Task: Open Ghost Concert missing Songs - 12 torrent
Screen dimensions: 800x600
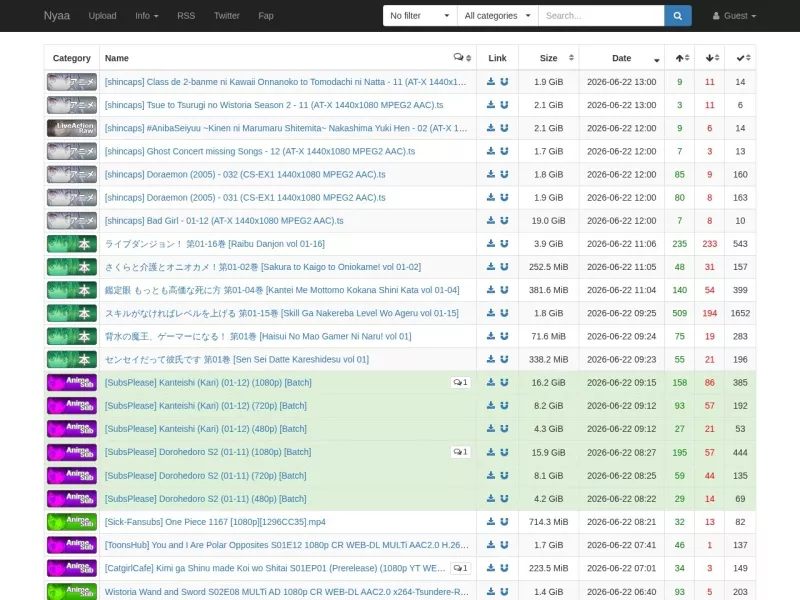Action: (x=260, y=151)
